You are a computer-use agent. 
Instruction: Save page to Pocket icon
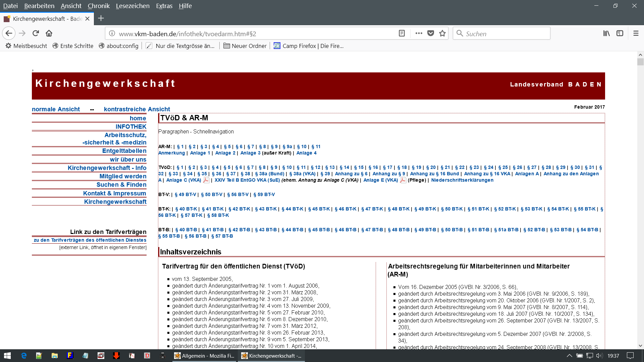431,33
